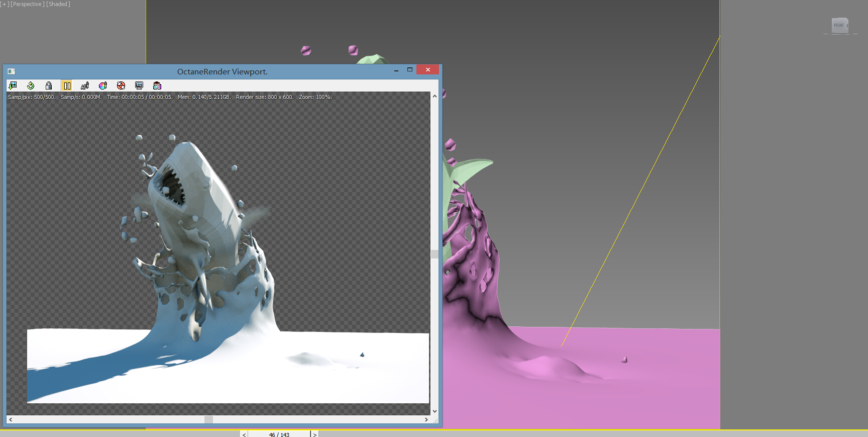Click the white balance picker icon
Screen dimensions: 868x437
click(121, 85)
